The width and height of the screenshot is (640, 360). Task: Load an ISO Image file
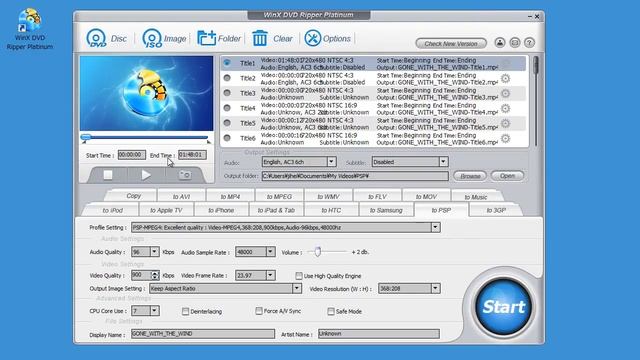click(164, 38)
